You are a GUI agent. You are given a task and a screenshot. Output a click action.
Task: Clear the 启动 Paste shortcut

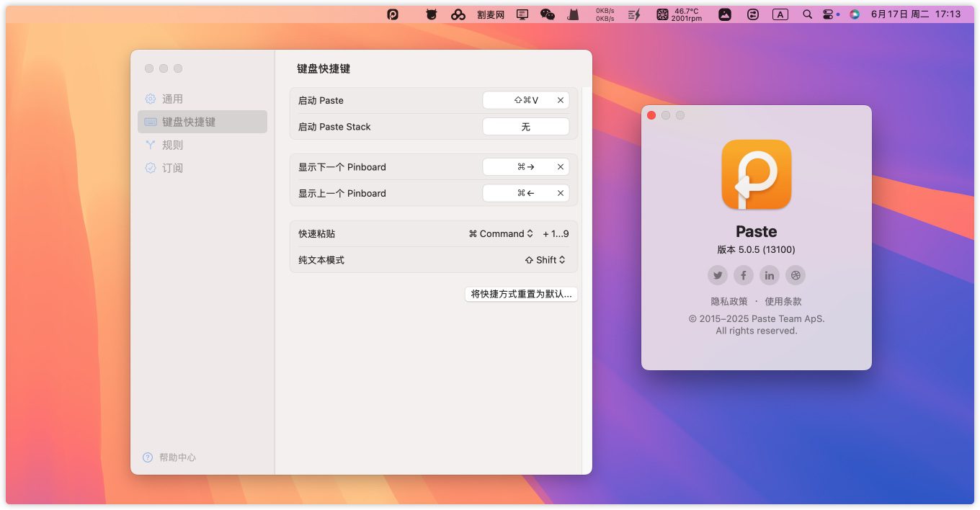coord(561,100)
